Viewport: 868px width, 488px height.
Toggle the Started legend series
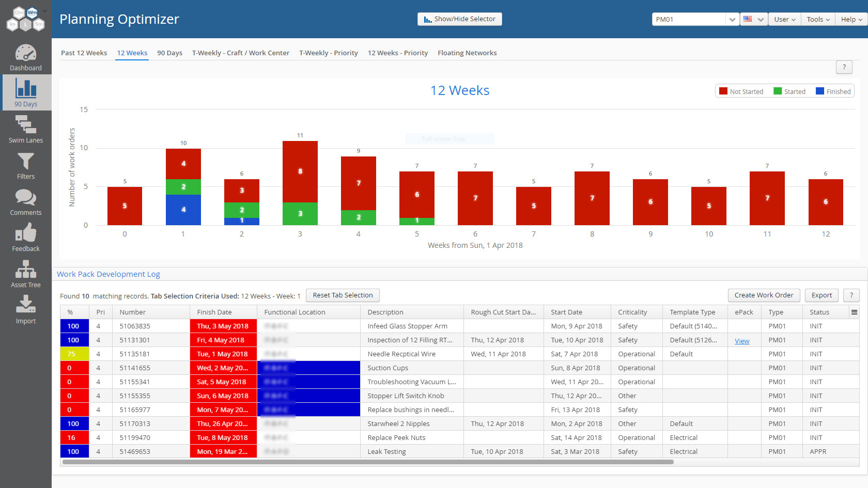point(789,91)
